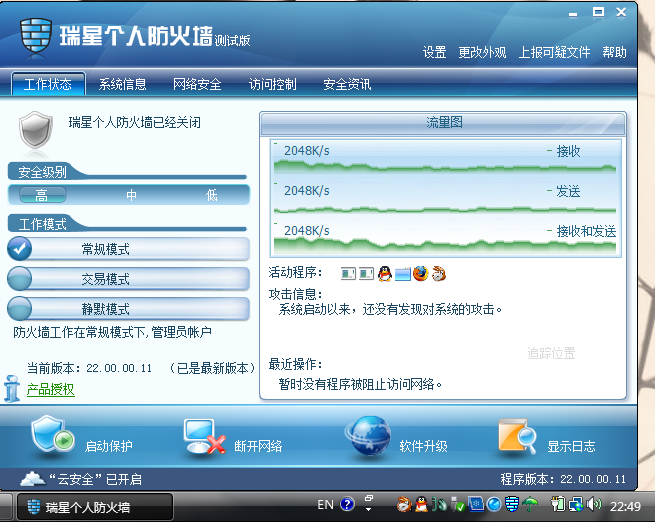655x522 pixels.
Task: Click the Firefox icon in active programs
Action: (420, 274)
